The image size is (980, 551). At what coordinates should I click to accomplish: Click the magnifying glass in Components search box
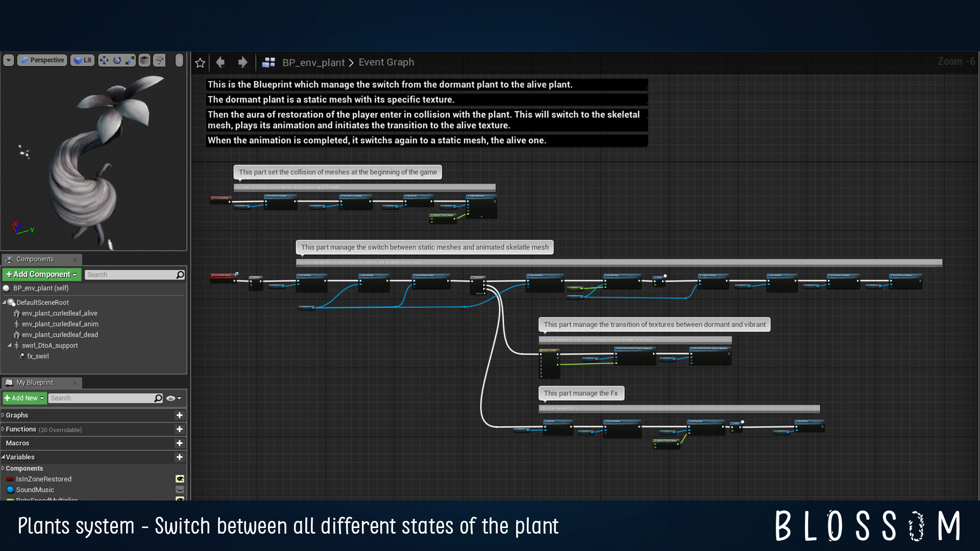tap(180, 274)
